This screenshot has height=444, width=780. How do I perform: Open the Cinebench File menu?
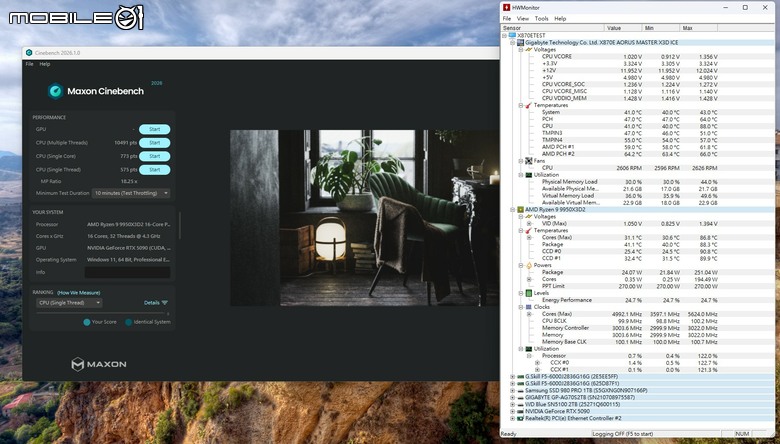click(29, 64)
